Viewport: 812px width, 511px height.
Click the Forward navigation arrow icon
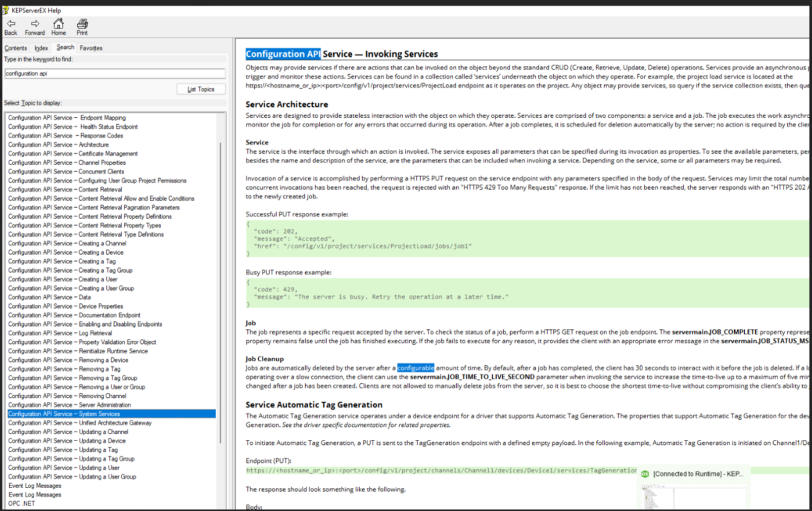coord(34,23)
